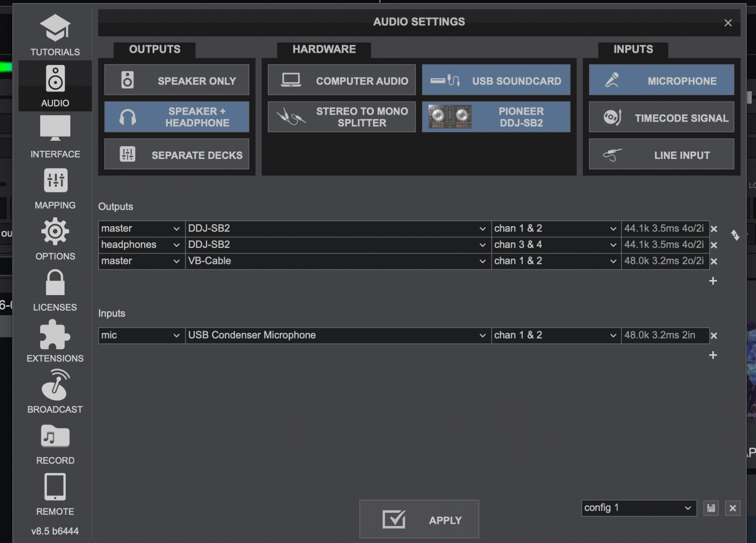The height and width of the screenshot is (543, 756).
Task: Choose Speaker + Headphone output
Action: tap(177, 117)
